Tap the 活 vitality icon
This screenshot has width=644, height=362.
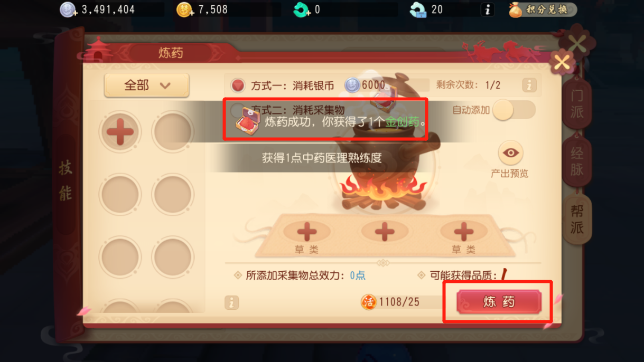click(x=368, y=302)
